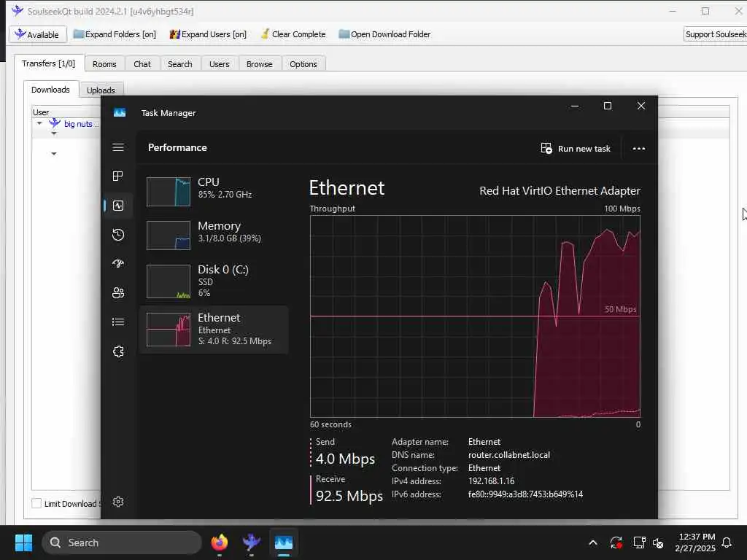The height and width of the screenshot is (560, 747).
Task: Collapse first folder arrow under big nuts
Action: tap(54, 134)
